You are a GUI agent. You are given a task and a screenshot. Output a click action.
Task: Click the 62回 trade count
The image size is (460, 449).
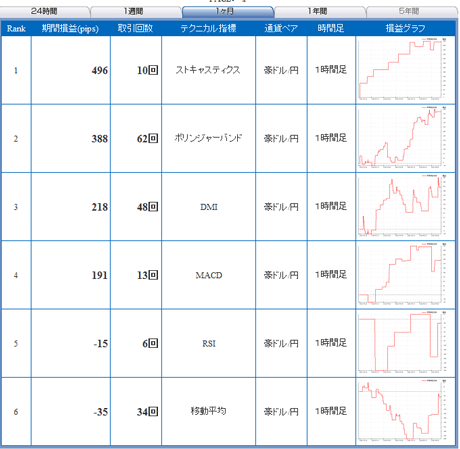(148, 139)
